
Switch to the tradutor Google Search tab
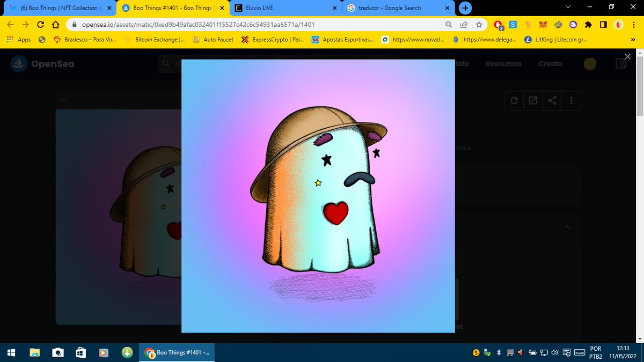click(x=397, y=8)
